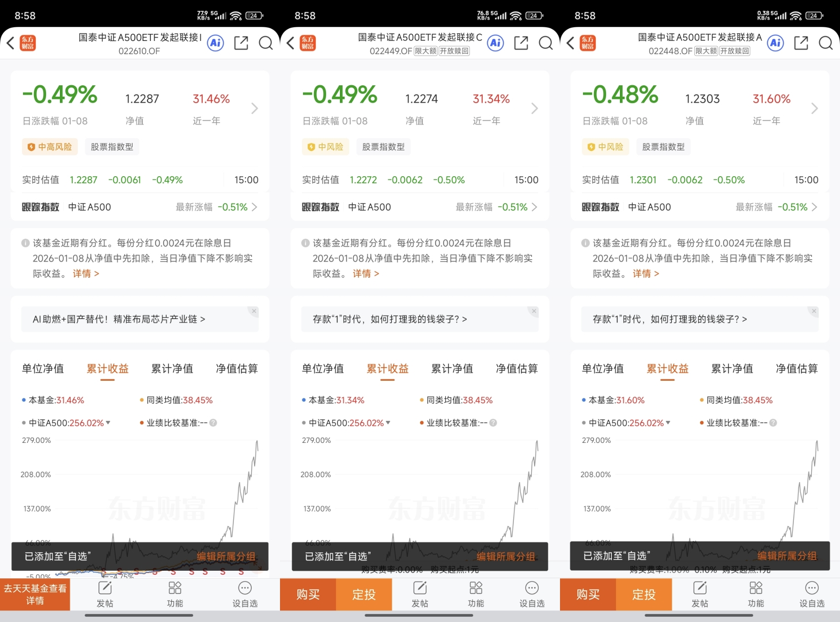Open dividend 详情 link on 联接A page
The width and height of the screenshot is (840, 622).
[x=646, y=274]
